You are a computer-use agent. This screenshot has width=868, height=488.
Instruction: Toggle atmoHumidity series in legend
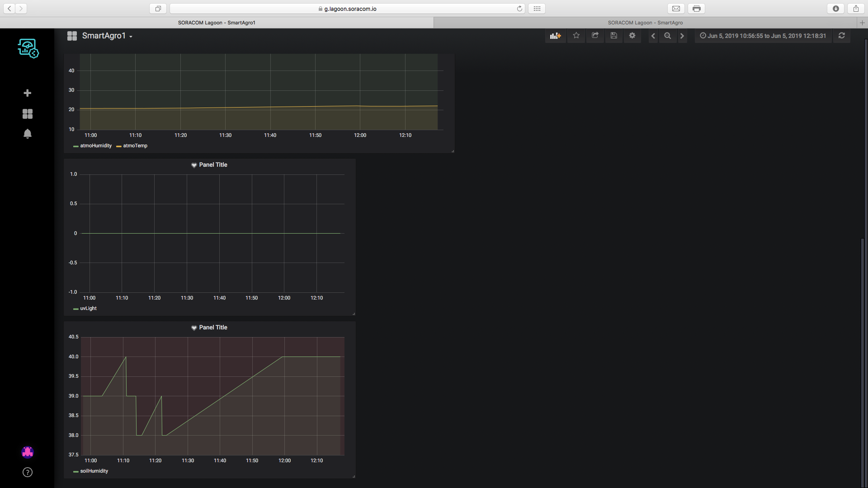95,146
